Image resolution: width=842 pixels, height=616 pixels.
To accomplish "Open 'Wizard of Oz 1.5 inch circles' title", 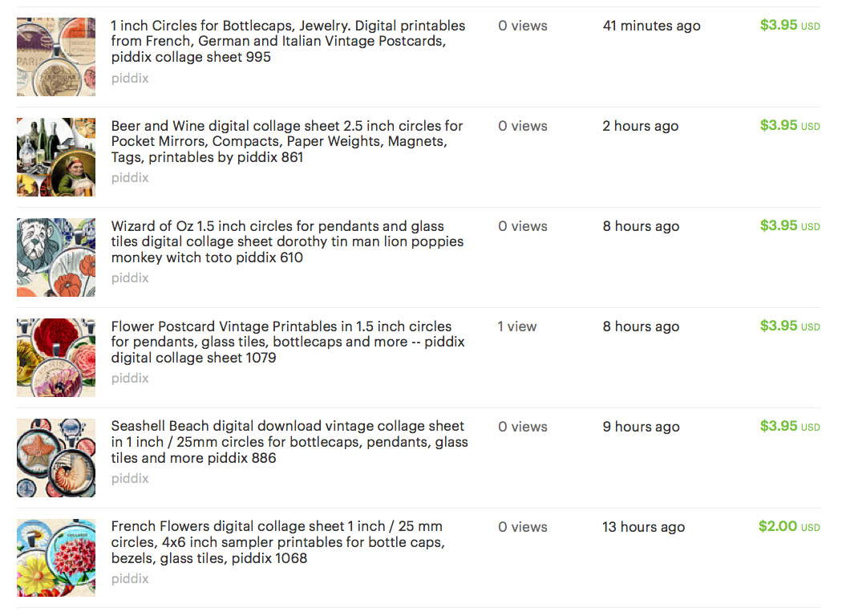I will (x=287, y=241).
